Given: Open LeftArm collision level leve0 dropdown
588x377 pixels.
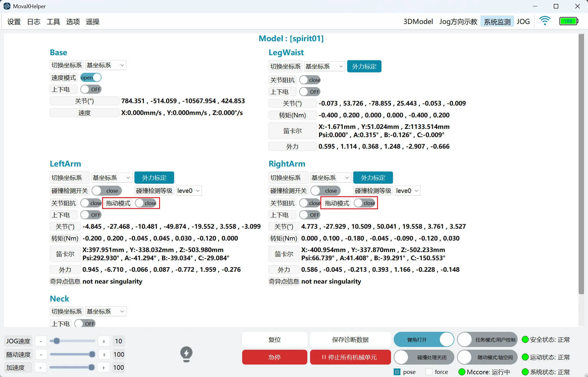Looking at the screenshot, I should pyautogui.click(x=189, y=191).
